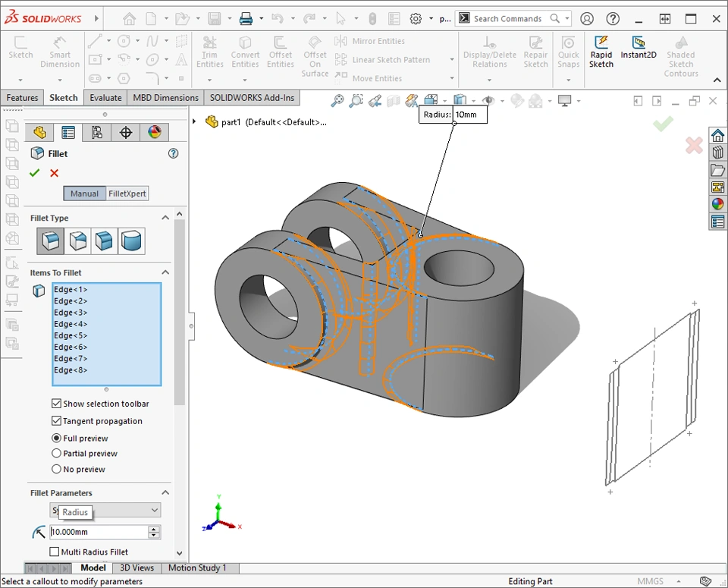Open the DisplayManager color sphere tab
728x588 pixels.
tap(154, 133)
